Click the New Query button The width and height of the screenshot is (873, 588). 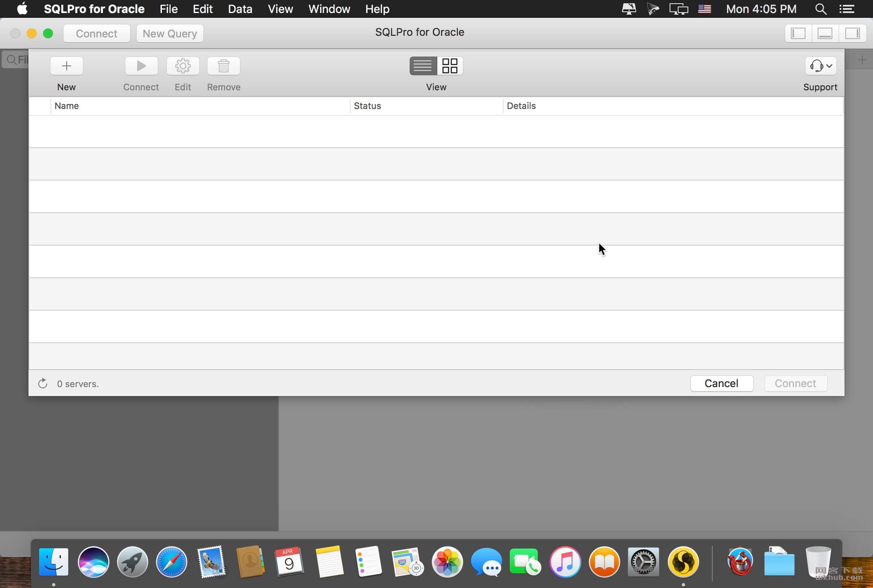(x=170, y=33)
